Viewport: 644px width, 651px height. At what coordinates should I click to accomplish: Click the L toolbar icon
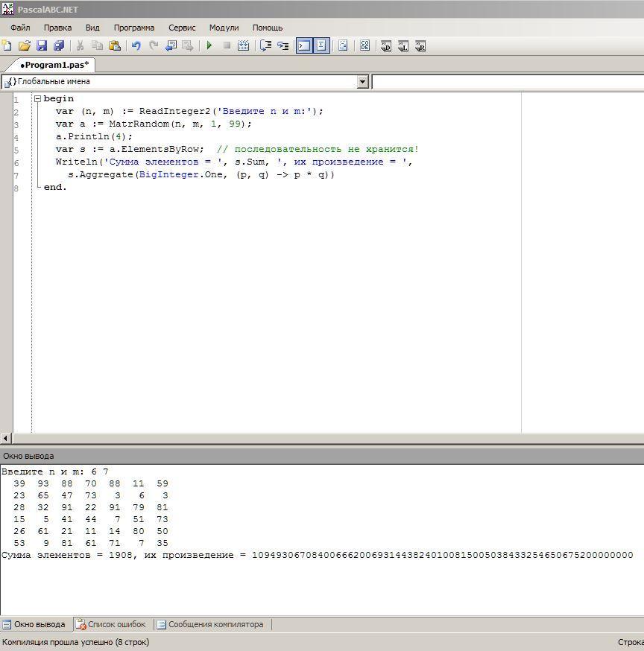coord(403,46)
